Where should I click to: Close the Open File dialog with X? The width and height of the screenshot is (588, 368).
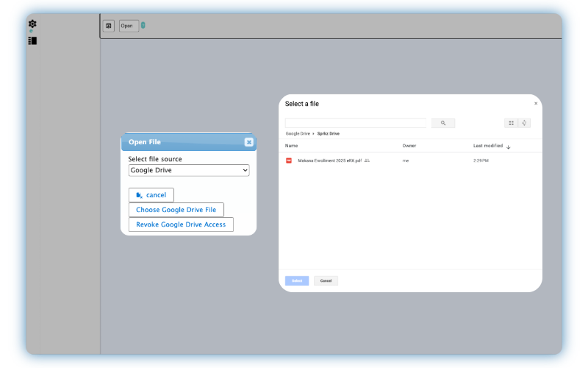pos(248,142)
